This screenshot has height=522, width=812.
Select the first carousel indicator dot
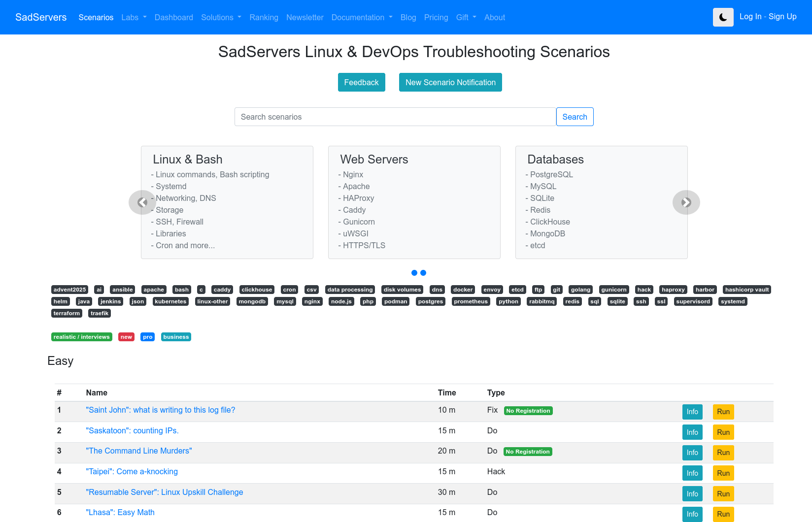point(414,273)
